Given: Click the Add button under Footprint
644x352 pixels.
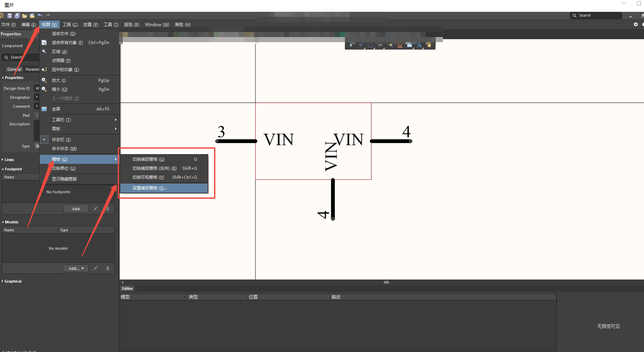Looking at the screenshot, I should pyautogui.click(x=76, y=209).
